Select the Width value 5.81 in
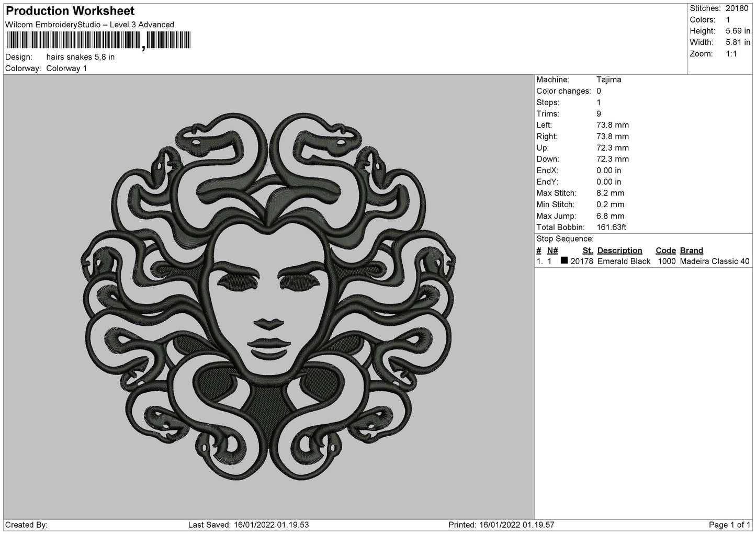The height and width of the screenshot is (534, 756). coord(738,42)
